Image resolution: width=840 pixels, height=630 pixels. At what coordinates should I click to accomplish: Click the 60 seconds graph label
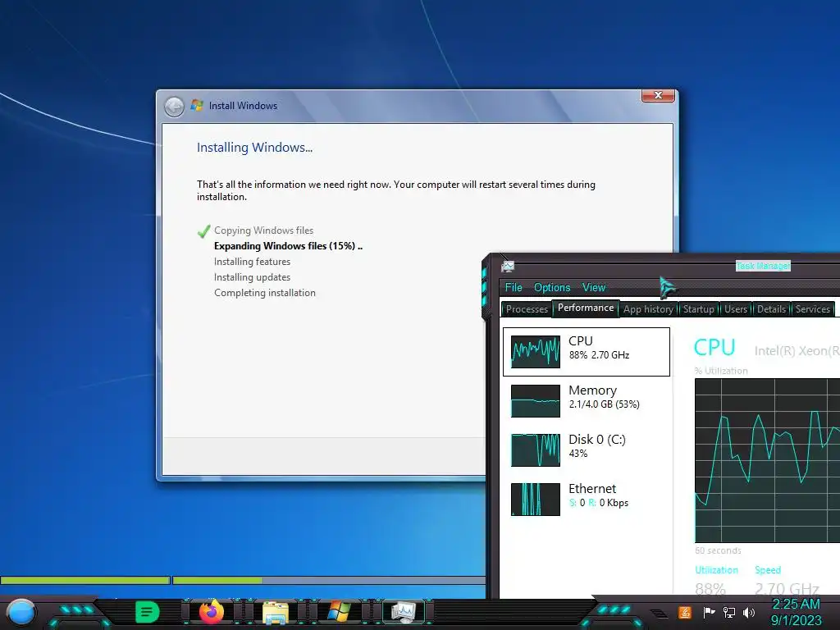pos(718,550)
